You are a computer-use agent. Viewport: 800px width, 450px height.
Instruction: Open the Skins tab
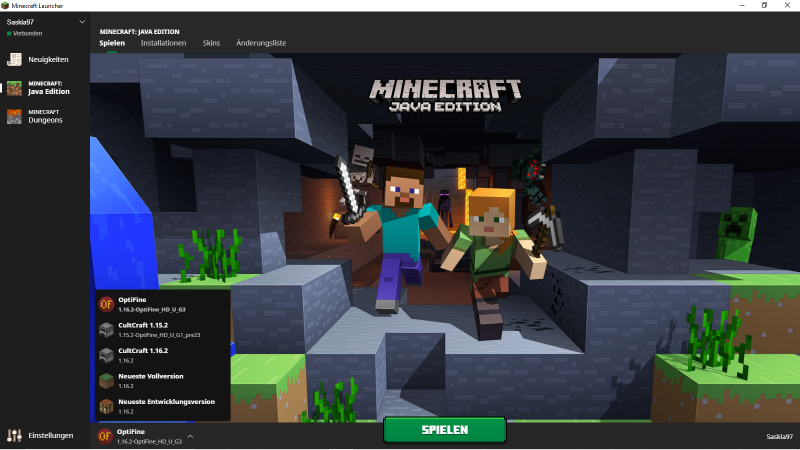[211, 44]
